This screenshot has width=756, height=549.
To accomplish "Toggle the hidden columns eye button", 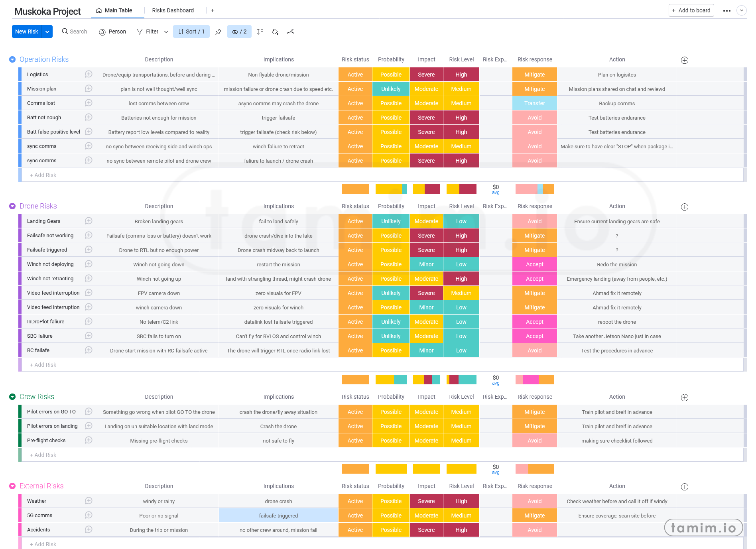I will (239, 32).
